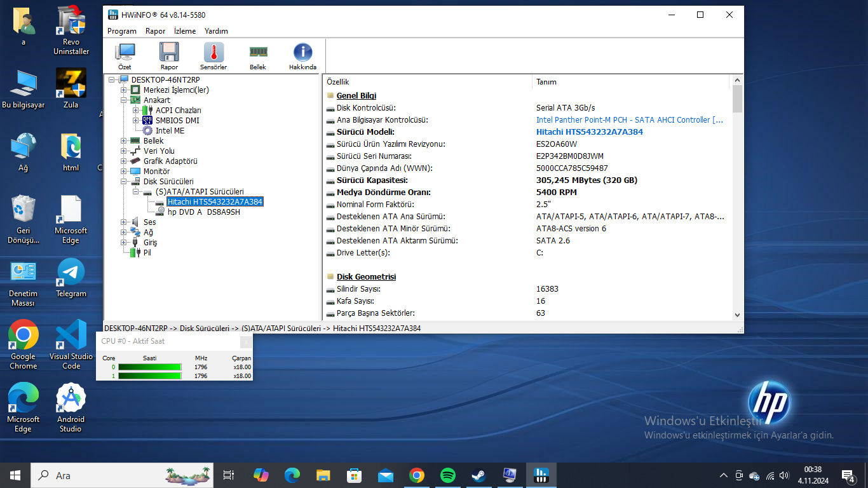Collapse the (S)ATA/ATAPI Sürücüleri node
Image resolution: width=868 pixels, height=488 pixels.
(x=136, y=192)
